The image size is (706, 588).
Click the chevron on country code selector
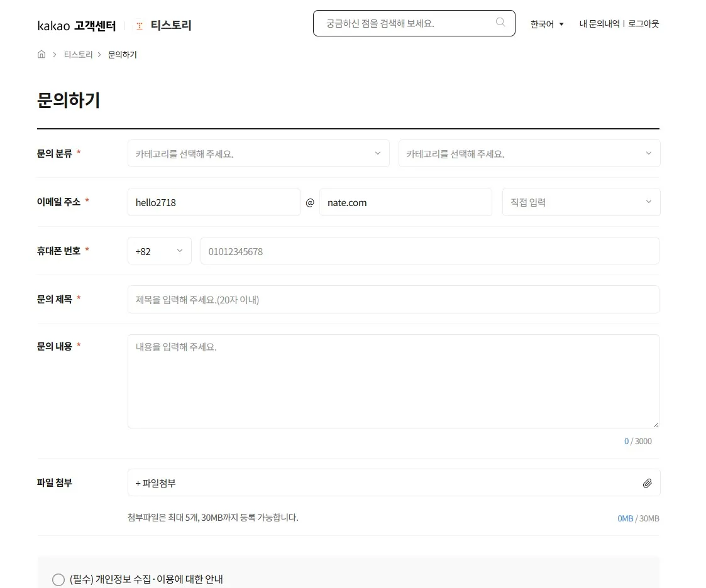click(180, 251)
